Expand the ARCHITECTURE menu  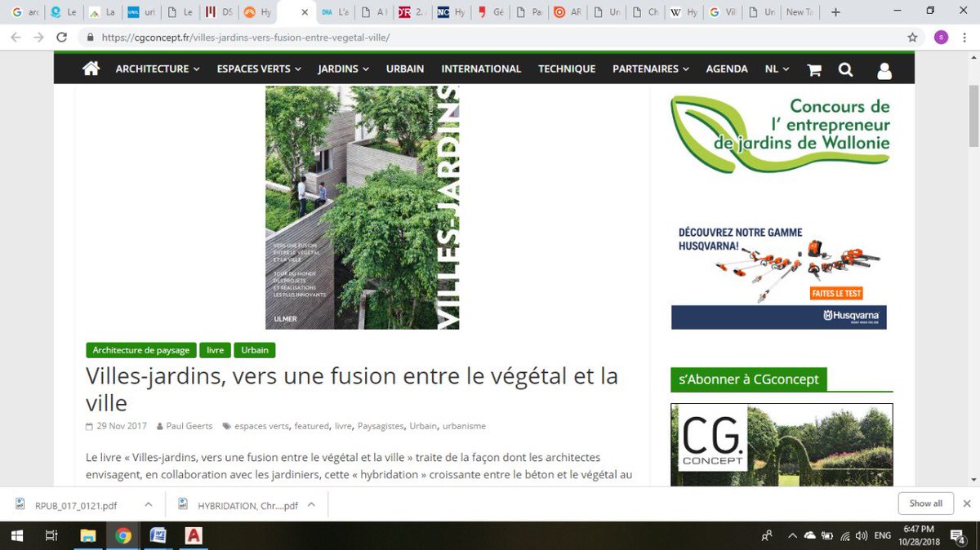[x=158, y=69]
